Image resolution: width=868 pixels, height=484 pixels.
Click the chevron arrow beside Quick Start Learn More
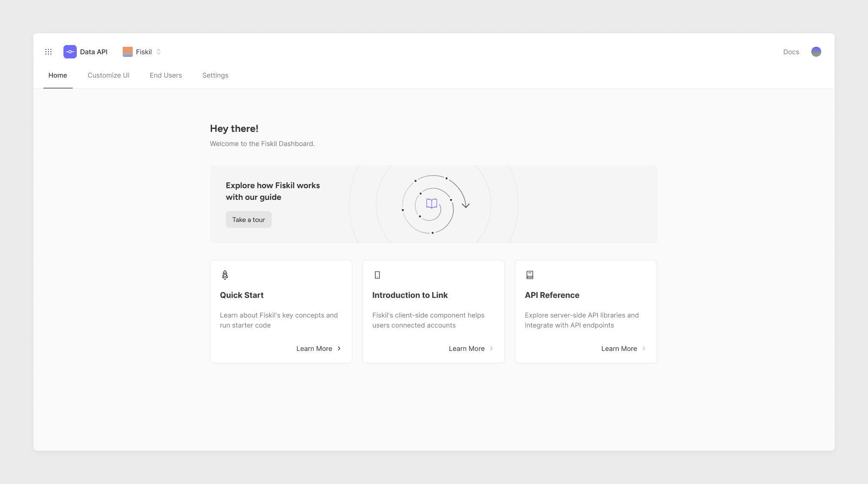pyautogui.click(x=339, y=348)
